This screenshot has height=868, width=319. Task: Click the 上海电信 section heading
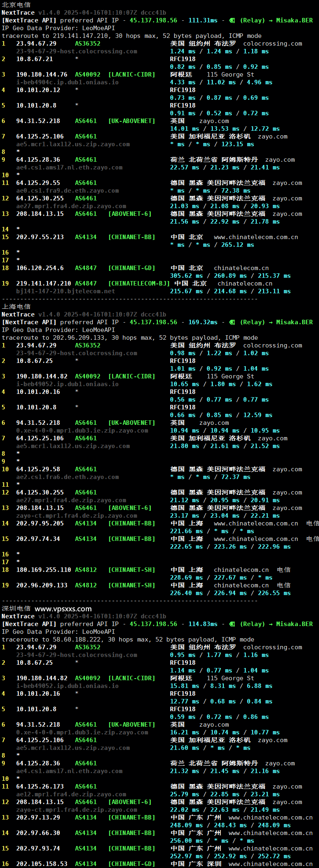(x=16, y=306)
